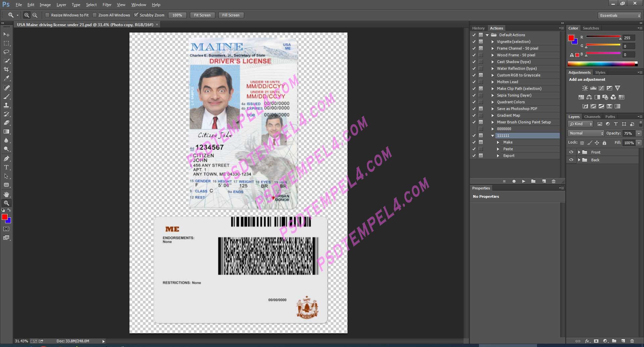Hide the Front layer group
Viewport: 644px width, 347px height.
coord(571,152)
